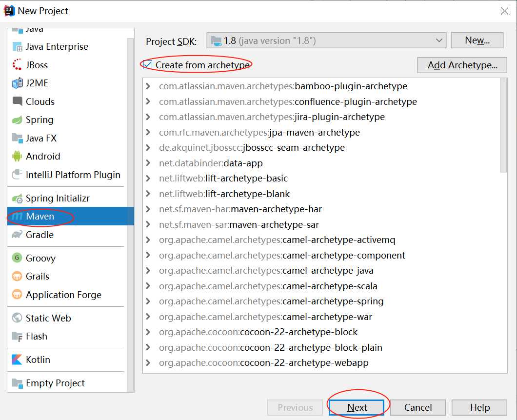The width and height of the screenshot is (517, 420).
Task: Select Spring project type label
Action: 40,120
